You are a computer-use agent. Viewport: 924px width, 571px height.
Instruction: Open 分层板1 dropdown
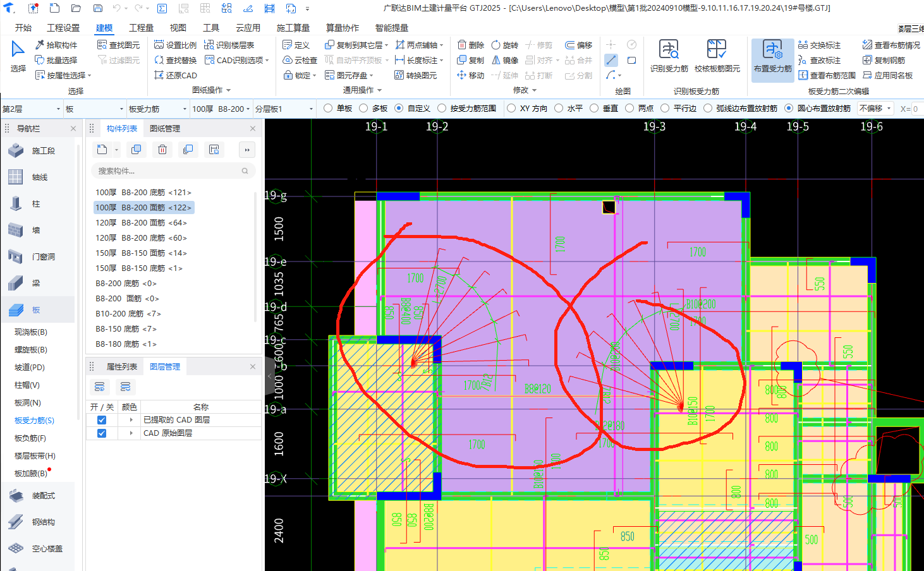tap(284, 109)
